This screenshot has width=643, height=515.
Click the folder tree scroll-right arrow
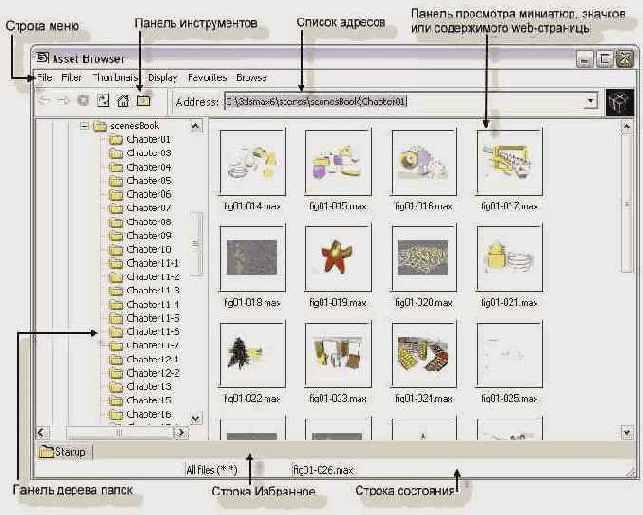(181, 433)
